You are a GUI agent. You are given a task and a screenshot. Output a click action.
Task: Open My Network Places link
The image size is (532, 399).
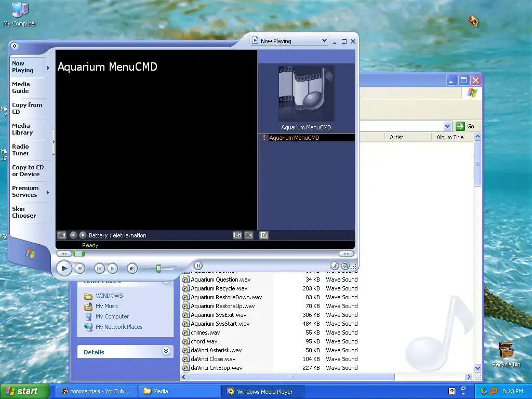[x=119, y=327]
